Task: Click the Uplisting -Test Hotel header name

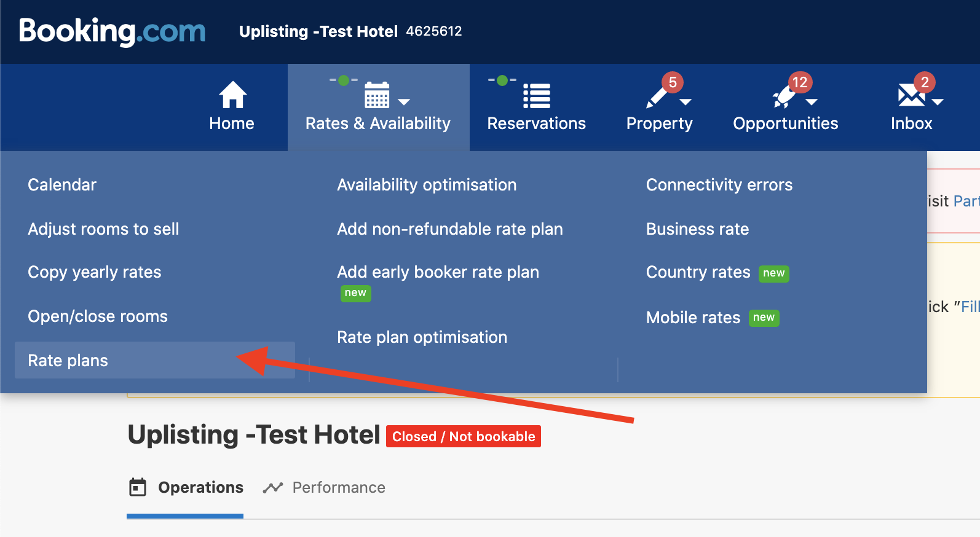Action: click(318, 31)
